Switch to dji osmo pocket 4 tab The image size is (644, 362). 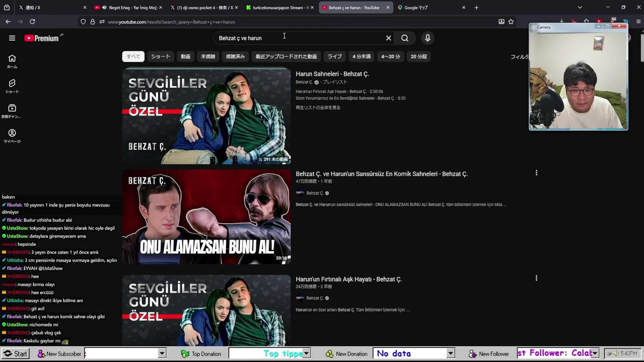[204, 8]
